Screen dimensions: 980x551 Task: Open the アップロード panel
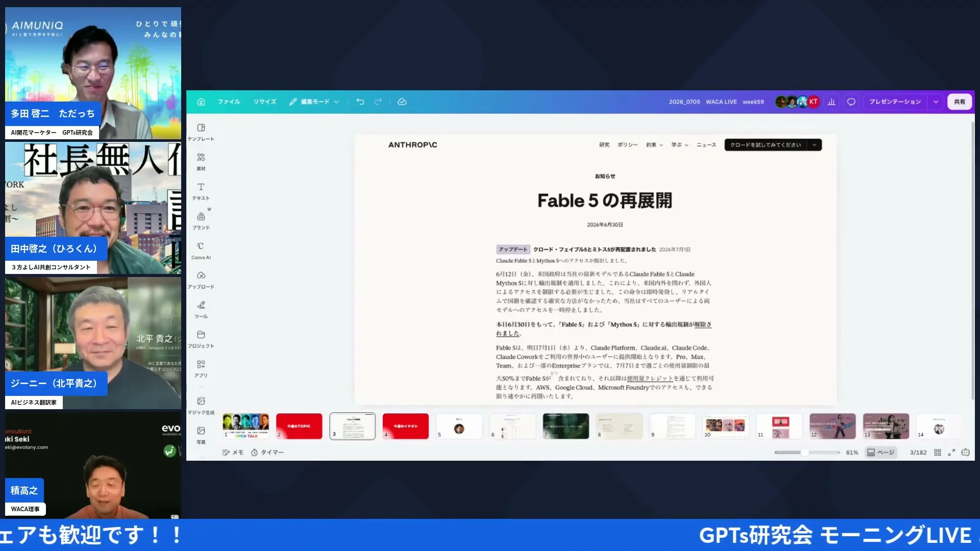(201, 280)
